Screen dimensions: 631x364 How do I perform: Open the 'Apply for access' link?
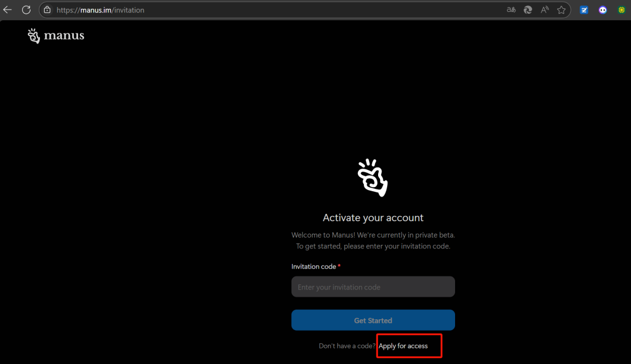(x=403, y=346)
